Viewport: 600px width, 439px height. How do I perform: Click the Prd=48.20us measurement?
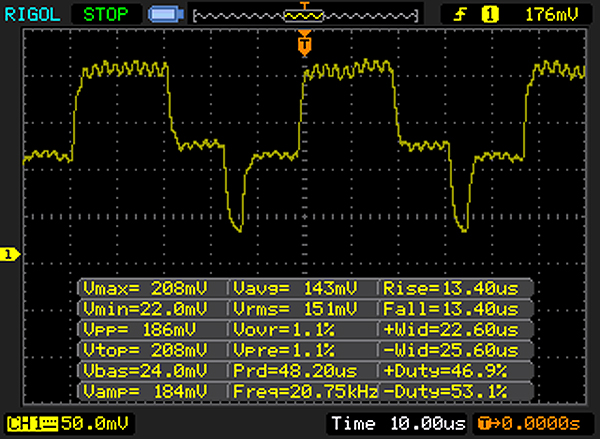click(x=295, y=370)
